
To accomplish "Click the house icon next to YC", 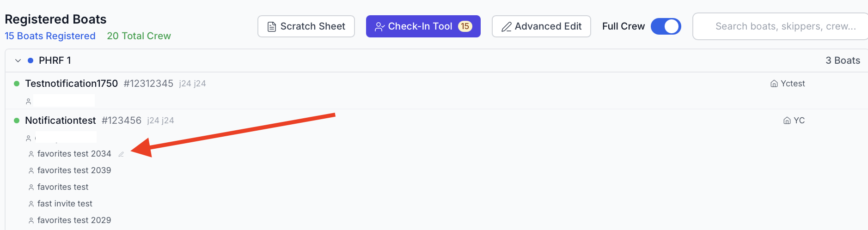I will [x=787, y=121].
